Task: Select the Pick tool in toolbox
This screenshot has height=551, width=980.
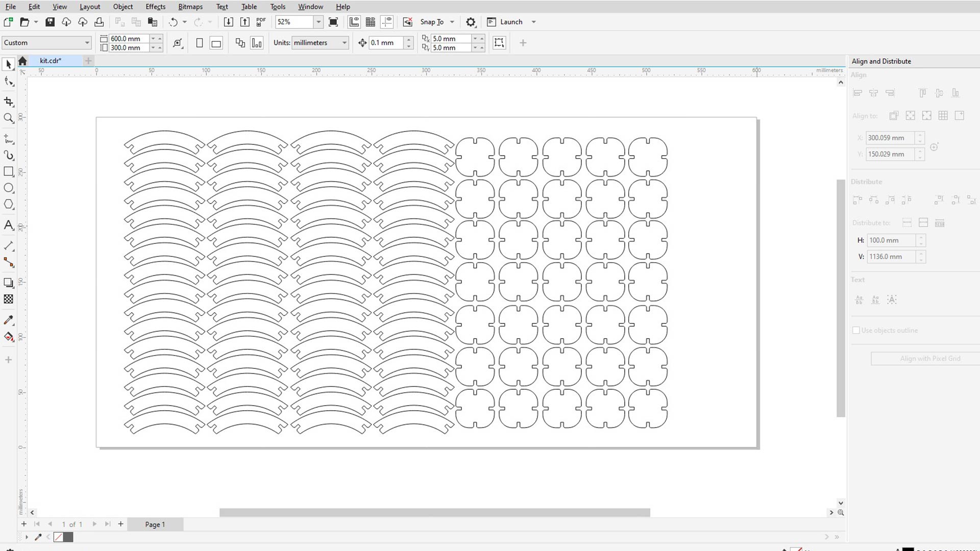Action: point(9,64)
